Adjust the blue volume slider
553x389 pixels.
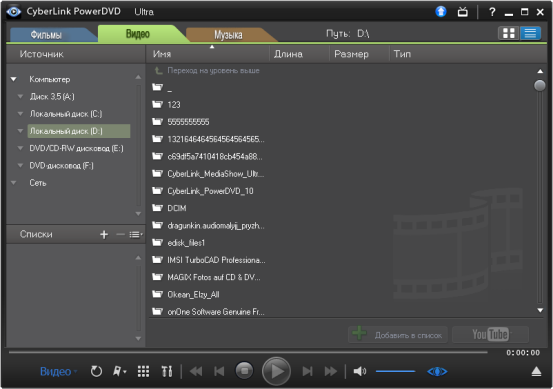click(x=395, y=371)
